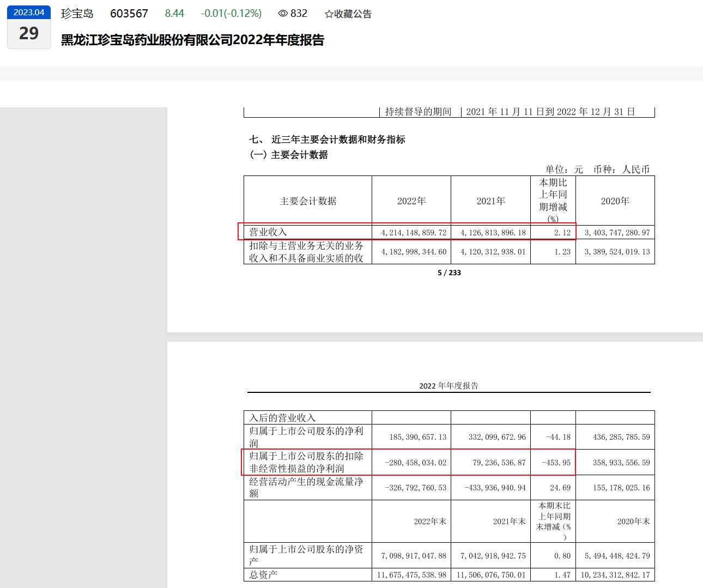Click the view count 832
The width and height of the screenshot is (703, 588).
(x=299, y=14)
